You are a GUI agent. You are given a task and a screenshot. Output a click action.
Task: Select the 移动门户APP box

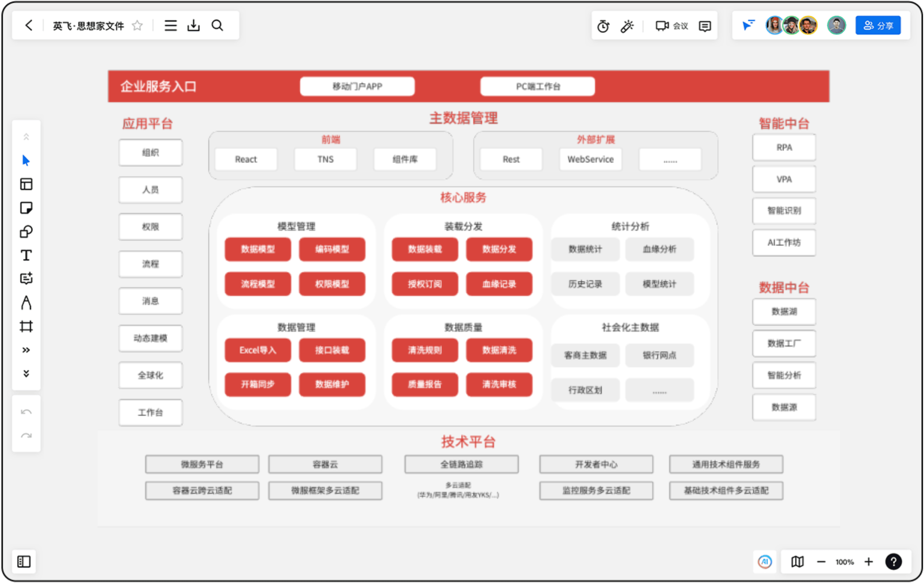[x=357, y=87]
